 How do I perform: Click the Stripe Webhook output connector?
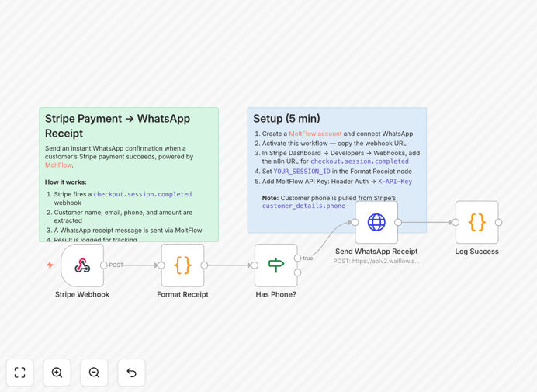click(104, 265)
